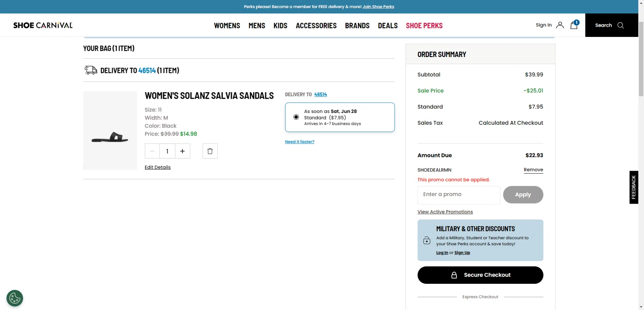The image size is (644, 310).
Task: Click the Join Shoe Perks link
Action: click(378, 6)
